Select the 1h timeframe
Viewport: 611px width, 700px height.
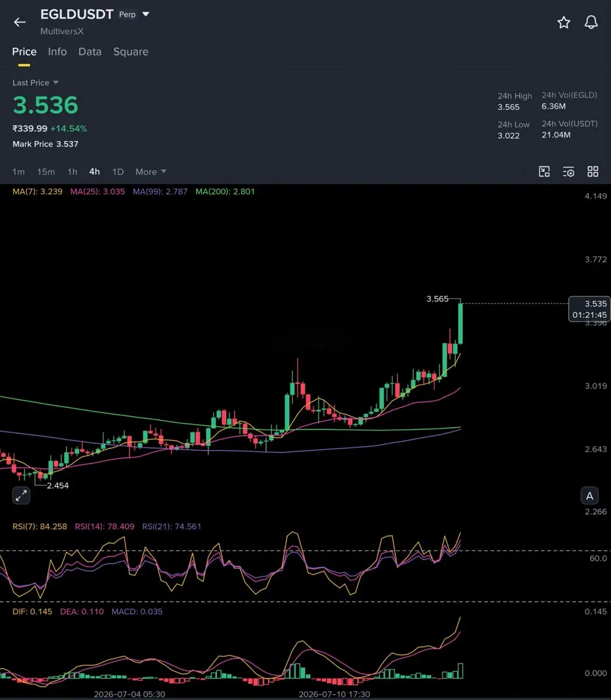point(72,171)
